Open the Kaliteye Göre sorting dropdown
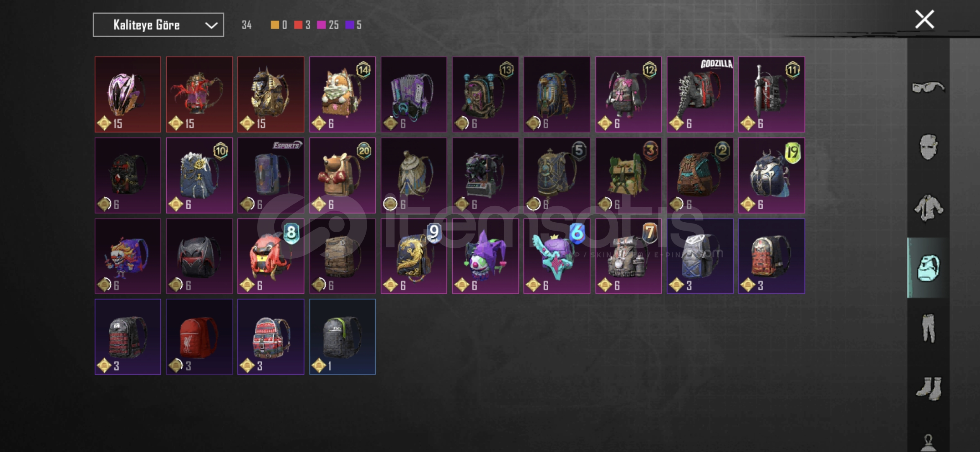The width and height of the screenshot is (980, 452). [x=158, y=25]
